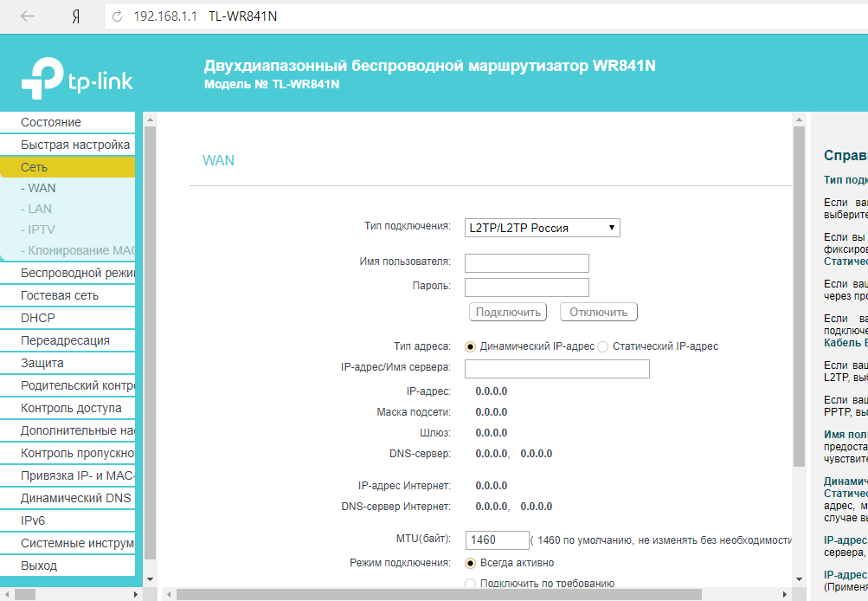The width and height of the screenshot is (868, 601).
Task: Open IPv6 menu item
Action: pyautogui.click(x=68, y=520)
